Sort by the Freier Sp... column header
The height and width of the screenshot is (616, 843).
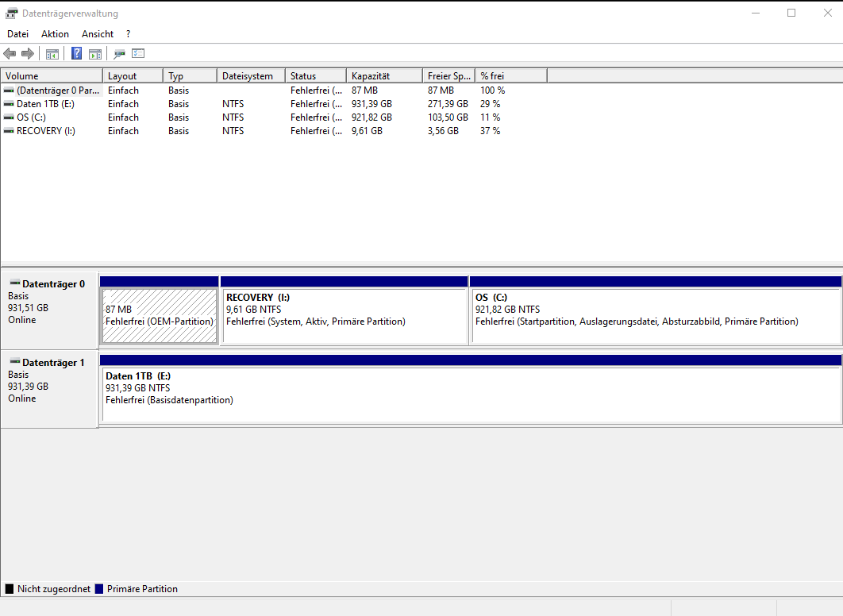pyautogui.click(x=449, y=75)
